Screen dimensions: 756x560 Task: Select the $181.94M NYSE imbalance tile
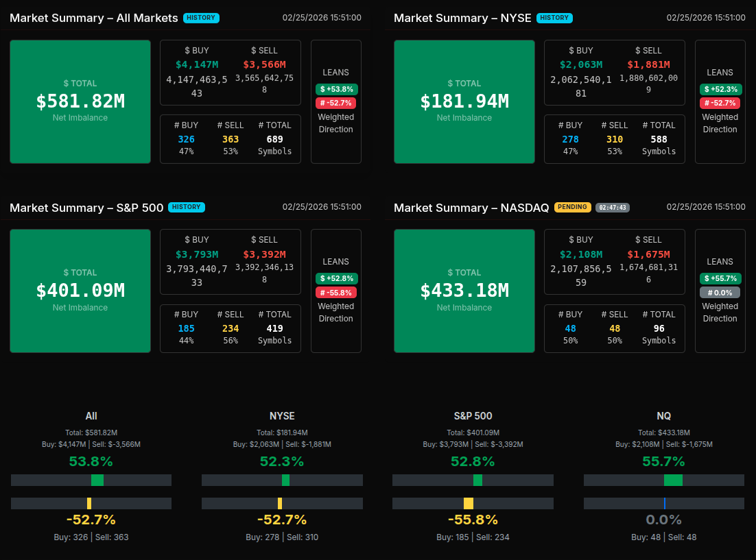(464, 101)
